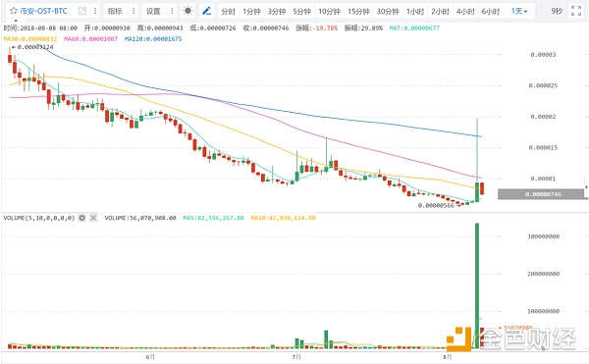Open the more options dots beside the pair name

click(95, 11)
